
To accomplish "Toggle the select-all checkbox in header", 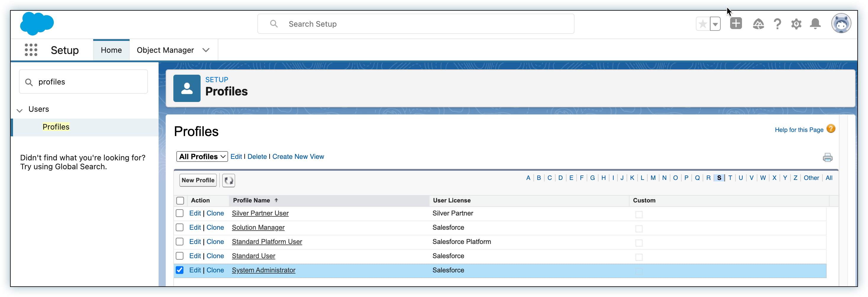I will point(180,200).
